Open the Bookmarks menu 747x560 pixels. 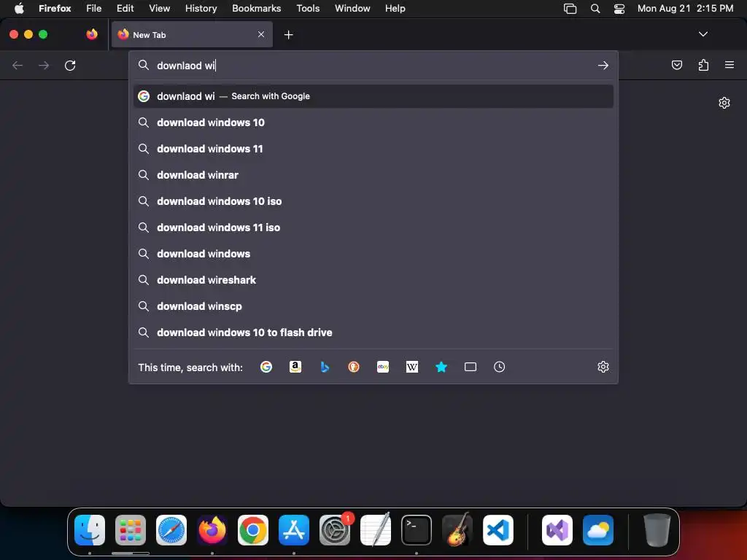tap(256, 9)
